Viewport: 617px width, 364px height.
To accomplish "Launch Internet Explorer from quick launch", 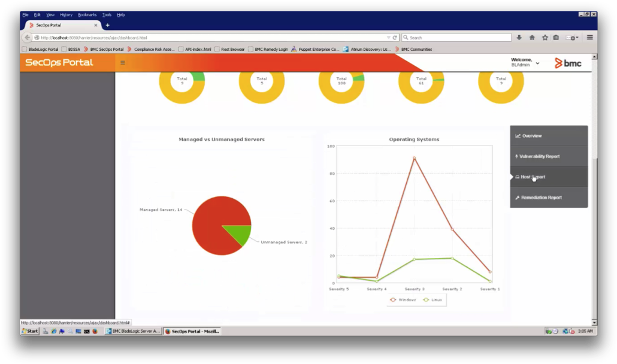I will (x=53, y=332).
